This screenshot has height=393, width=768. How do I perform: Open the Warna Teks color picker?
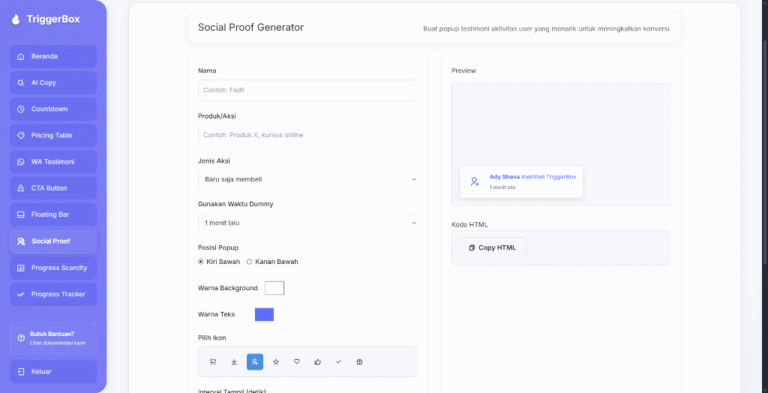[264, 315]
